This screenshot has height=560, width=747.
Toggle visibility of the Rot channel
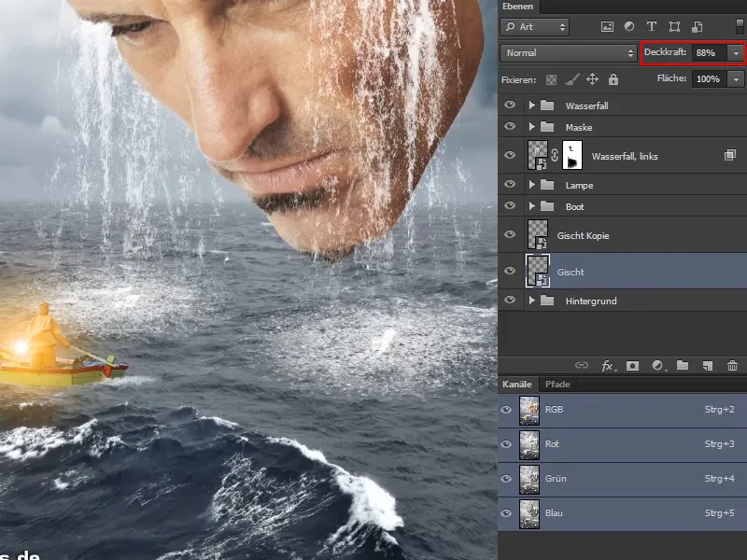coord(506,444)
